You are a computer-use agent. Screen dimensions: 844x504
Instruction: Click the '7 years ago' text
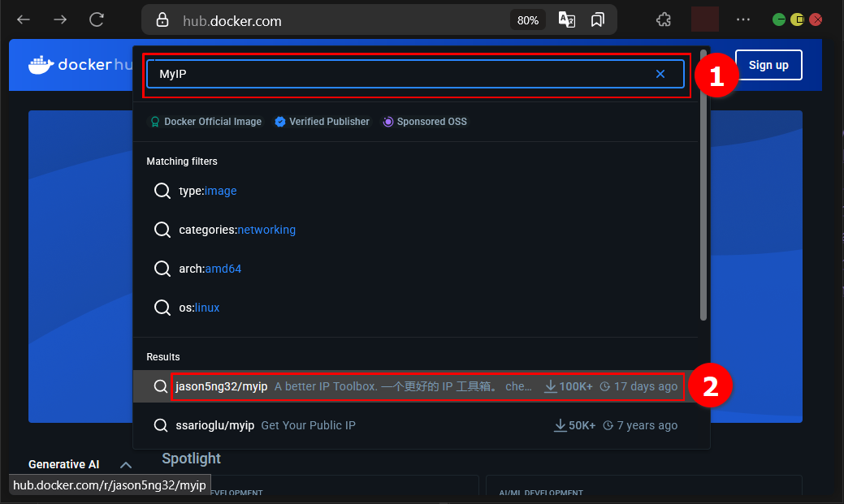point(647,425)
